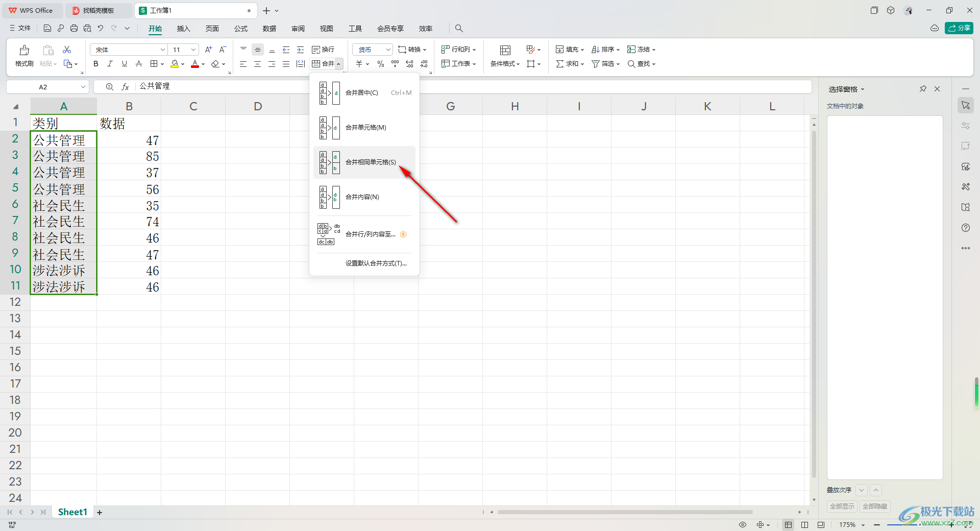
Task: Click the selection arrow tool in right sidebar
Action: (x=966, y=105)
